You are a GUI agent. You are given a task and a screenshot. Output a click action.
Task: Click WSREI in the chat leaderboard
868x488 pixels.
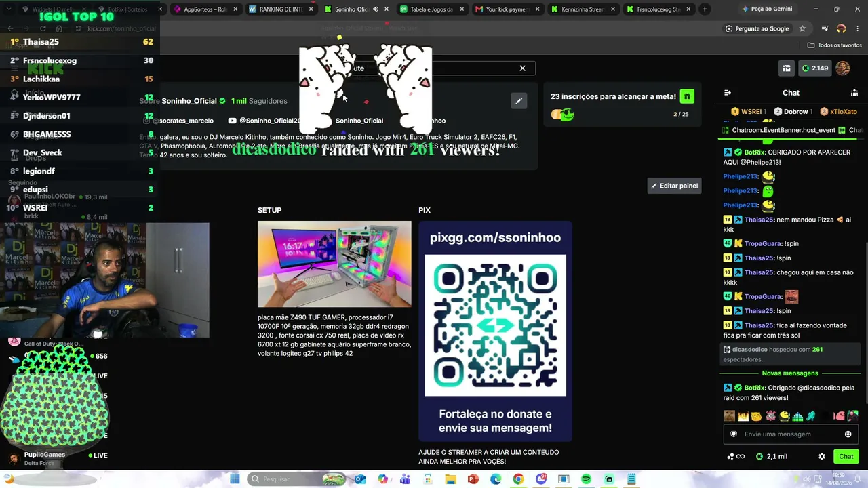point(749,112)
